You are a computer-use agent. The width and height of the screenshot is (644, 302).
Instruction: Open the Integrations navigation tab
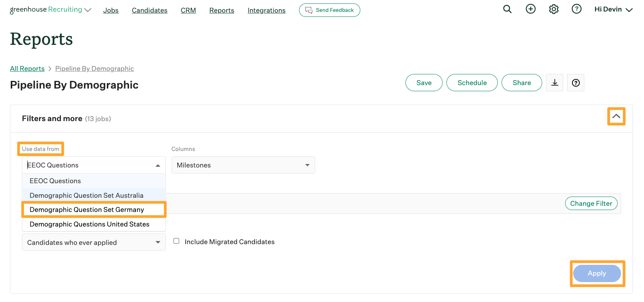pyautogui.click(x=266, y=10)
